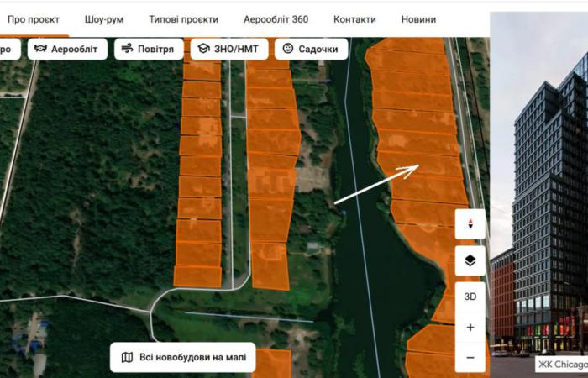The width and height of the screenshot is (588, 378).
Task: Click the wind icon on Повітря chip
Action: coord(126,50)
